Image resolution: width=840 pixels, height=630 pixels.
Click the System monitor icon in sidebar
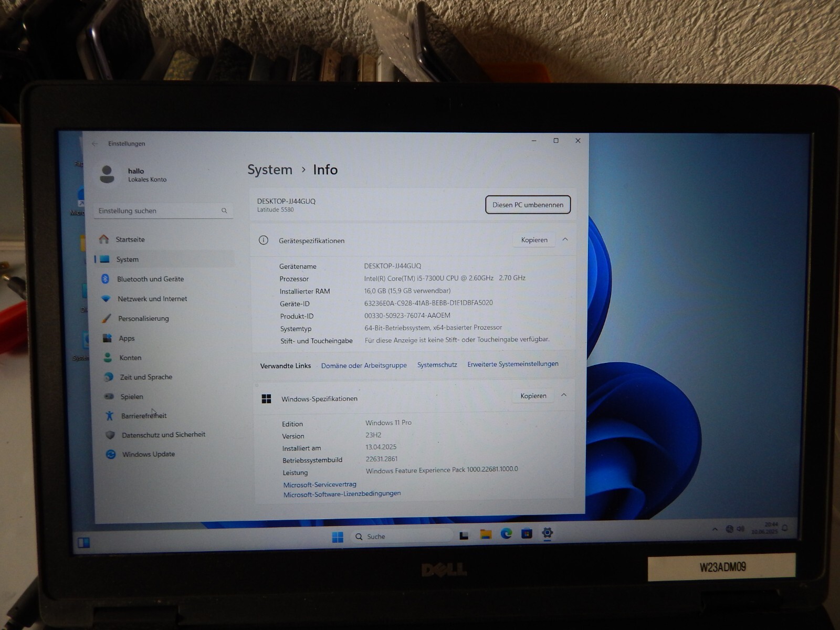(104, 259)
